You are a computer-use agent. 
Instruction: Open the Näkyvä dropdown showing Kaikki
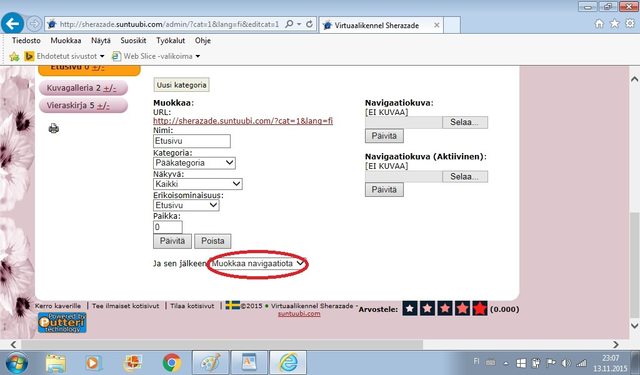click(198, 184)
